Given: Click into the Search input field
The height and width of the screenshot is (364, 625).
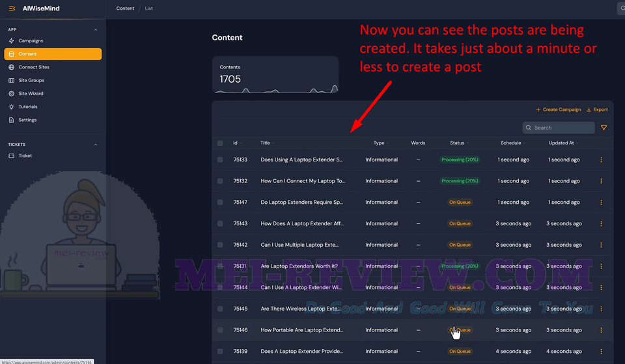Looking at the screenshot, I should pos(559,128).
